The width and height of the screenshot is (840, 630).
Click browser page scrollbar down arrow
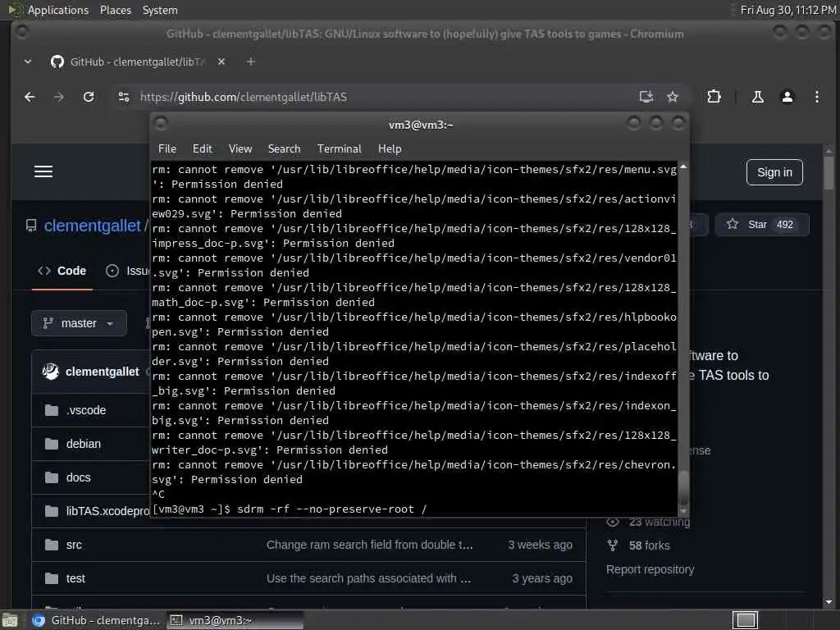click(829, 601)
